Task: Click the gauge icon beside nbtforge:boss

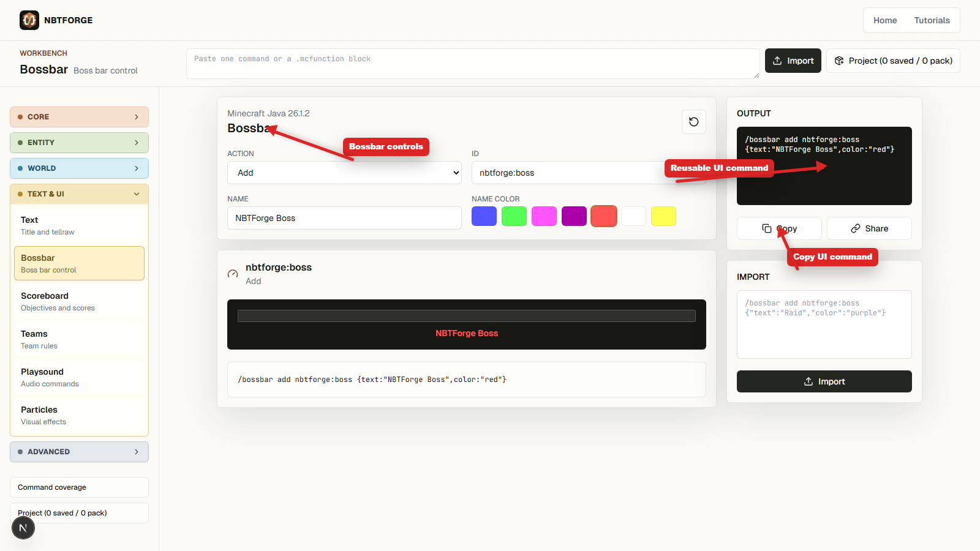Action: coord(233,274)
